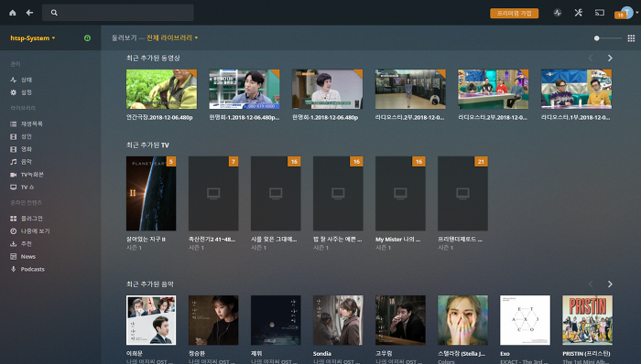
Task: Click the 최근 추가된 동영상 section heading
Action: pos(153,58)
